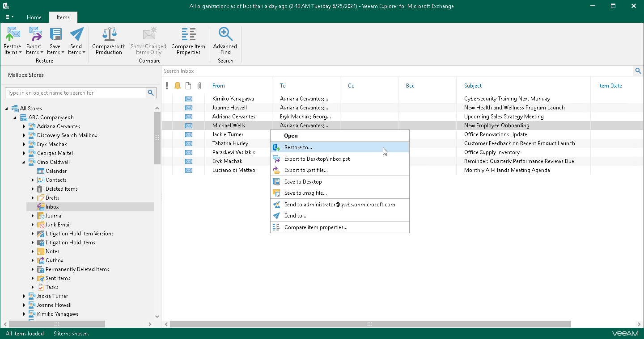Expand the Jackie Turner mailbox
The height and width of the screenshot is (339, 644).
[24, 296]
